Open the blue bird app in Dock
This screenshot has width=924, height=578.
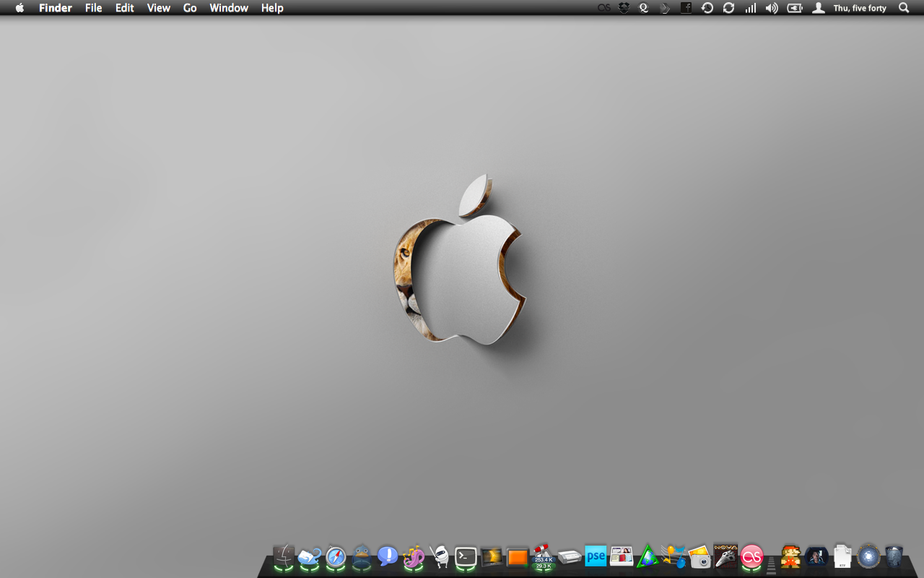coord(362,557)
